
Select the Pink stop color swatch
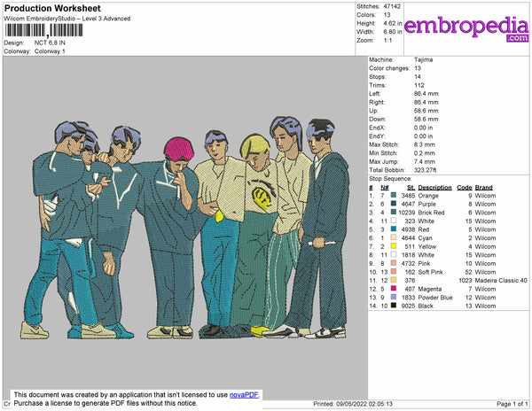click(394, 263)
